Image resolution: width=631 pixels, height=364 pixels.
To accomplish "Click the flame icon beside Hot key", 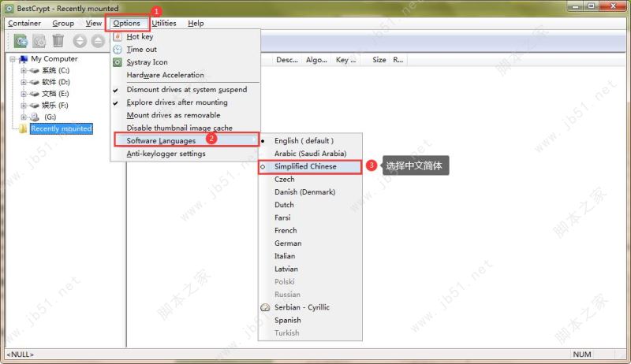I will click(x=118, y=36).
